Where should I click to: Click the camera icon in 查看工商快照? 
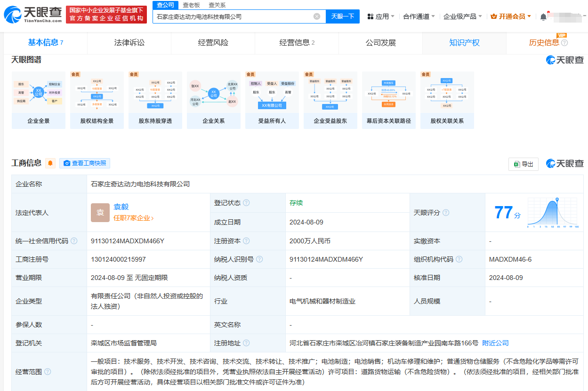[67, 163]
